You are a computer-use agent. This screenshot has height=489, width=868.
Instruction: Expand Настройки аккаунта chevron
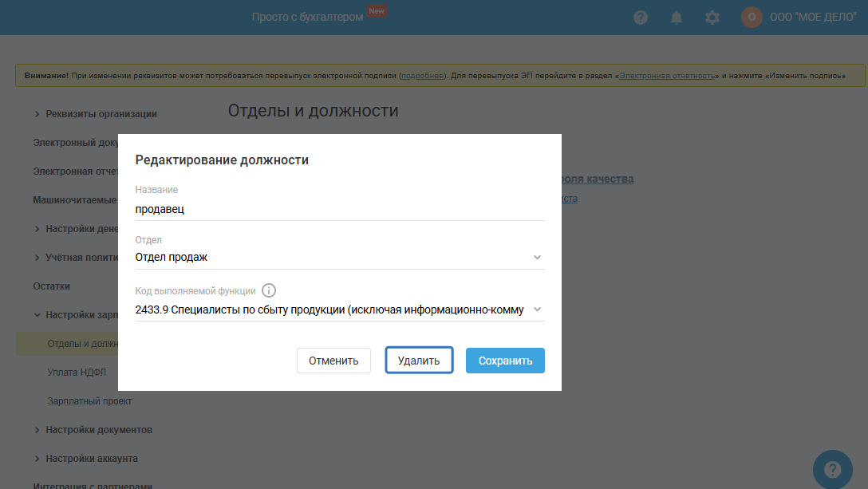(37, 459)
